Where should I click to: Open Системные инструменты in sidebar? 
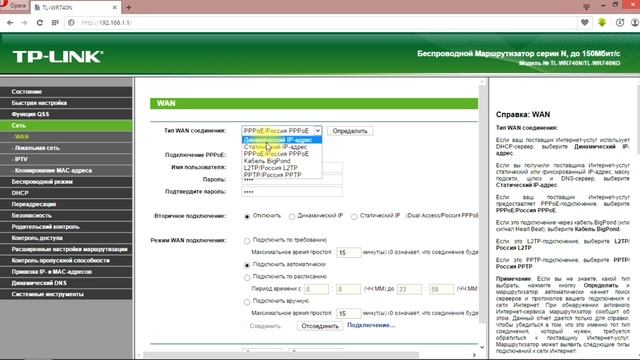66,294
